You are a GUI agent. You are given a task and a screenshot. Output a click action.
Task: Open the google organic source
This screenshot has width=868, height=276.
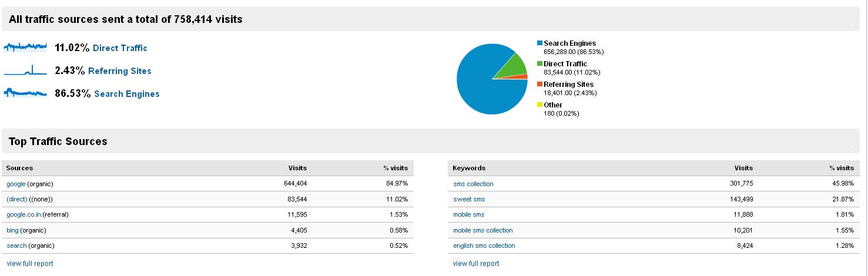coord(16,184)
